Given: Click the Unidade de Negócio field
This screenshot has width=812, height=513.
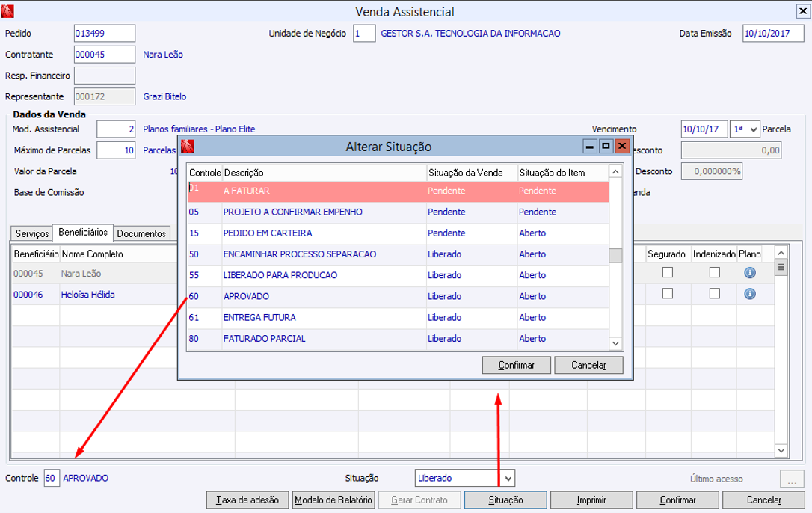Looking at the screenshot, I should pos(364,33).
